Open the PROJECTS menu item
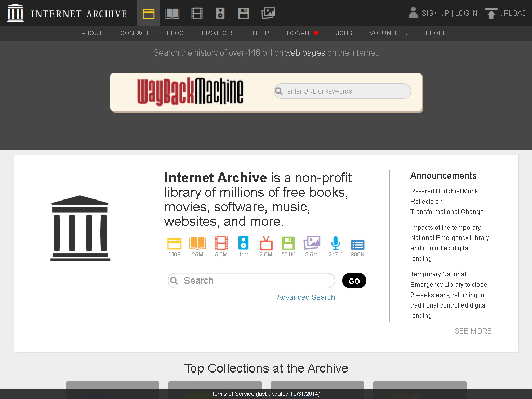Image resolution: width=532 pixels, height=399 pixels. [x=218, y=33]
